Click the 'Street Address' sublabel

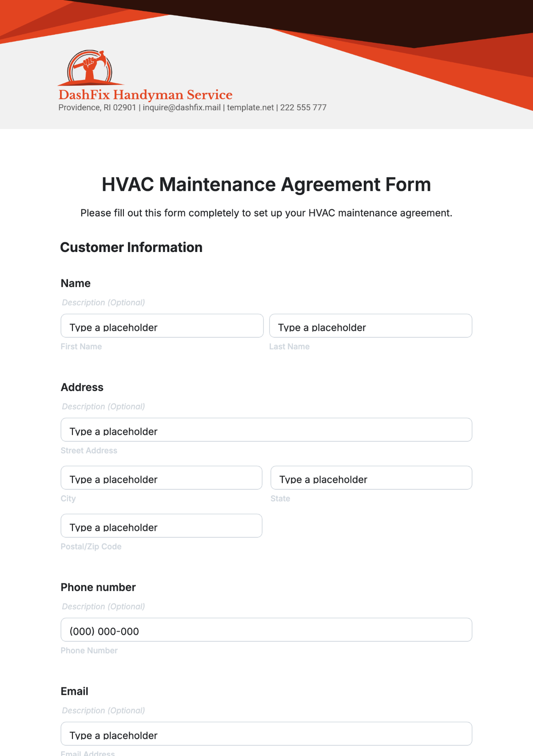point(89,451)
